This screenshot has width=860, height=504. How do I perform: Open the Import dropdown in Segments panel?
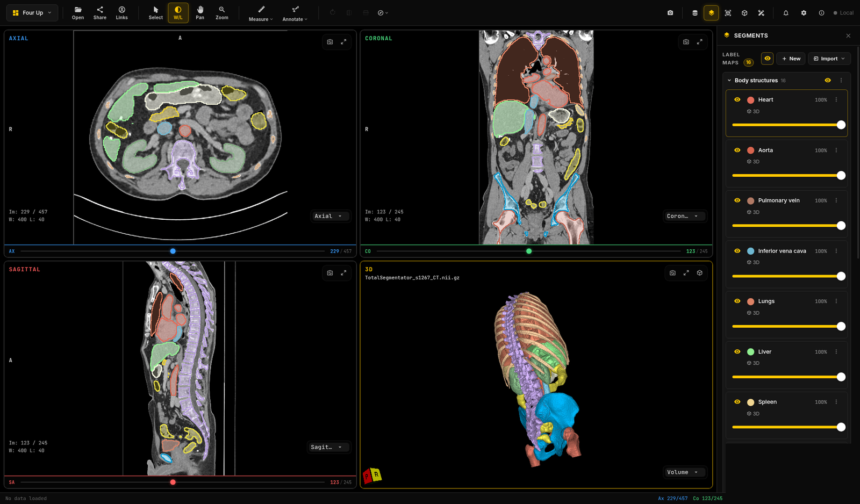[829, 59]
